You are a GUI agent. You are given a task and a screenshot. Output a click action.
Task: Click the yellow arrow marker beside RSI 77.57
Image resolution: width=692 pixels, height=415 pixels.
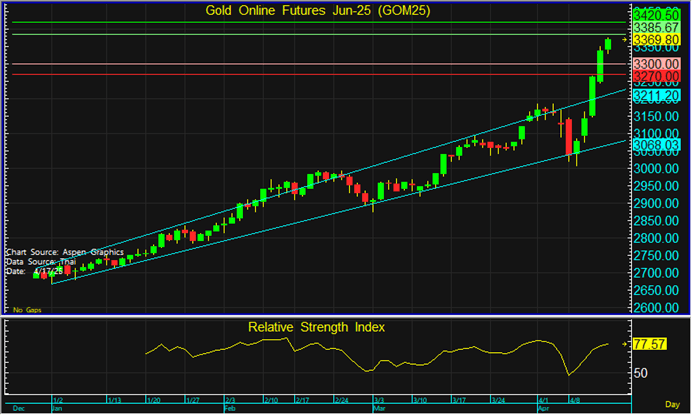coord(626,343)
